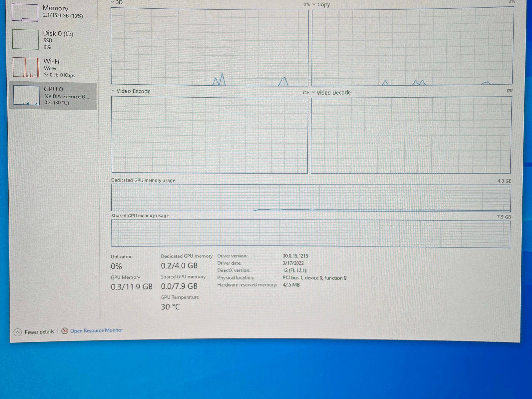Click the driver date 3/17/2022 value
The width and height of the screenshot is (532, 399).
click(293, 263)
